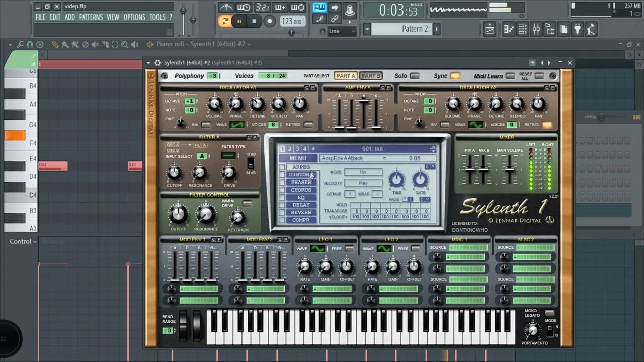Select the Draw pencil tool in Piano roll

(55, 44)
